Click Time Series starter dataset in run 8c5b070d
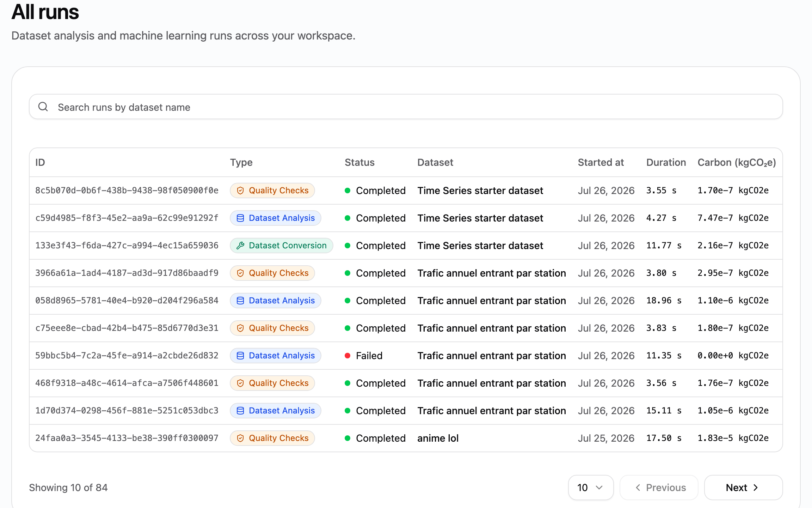The image size is (812, 508). (x=480, y=190)
